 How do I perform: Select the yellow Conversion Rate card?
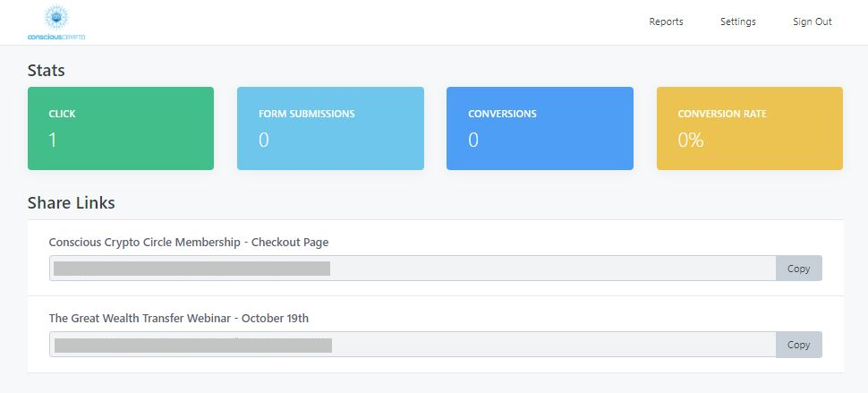[x=750, y=128]
